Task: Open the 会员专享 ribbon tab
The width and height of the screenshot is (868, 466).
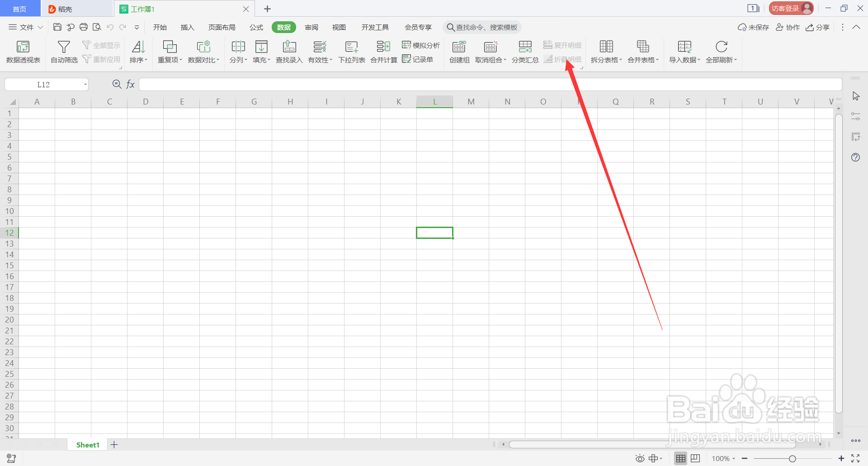Action: (x=418, y=27)
